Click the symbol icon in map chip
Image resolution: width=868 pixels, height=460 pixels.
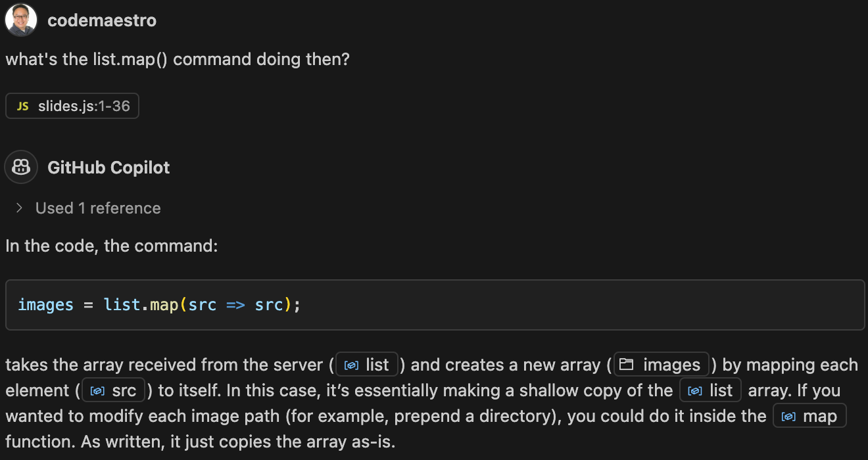coord(789,417)
